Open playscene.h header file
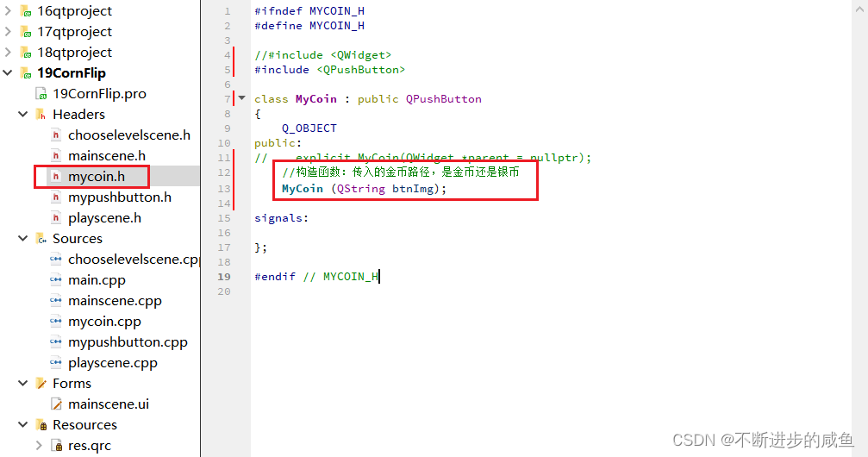 pos(104,218)
